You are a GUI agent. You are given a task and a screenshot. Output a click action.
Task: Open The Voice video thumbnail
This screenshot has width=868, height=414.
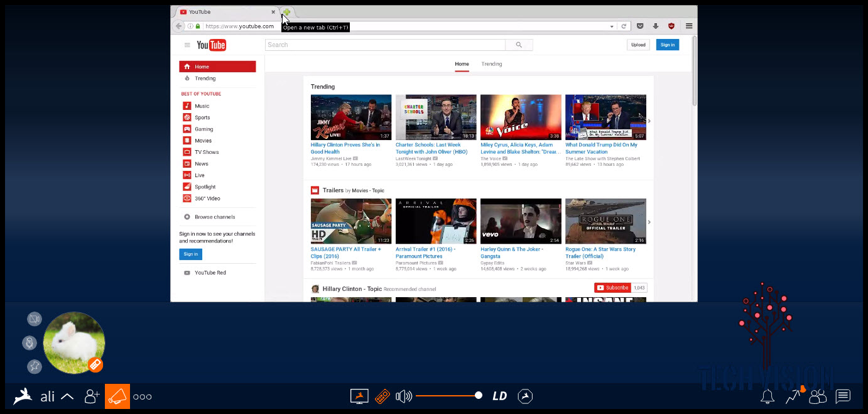521,117
